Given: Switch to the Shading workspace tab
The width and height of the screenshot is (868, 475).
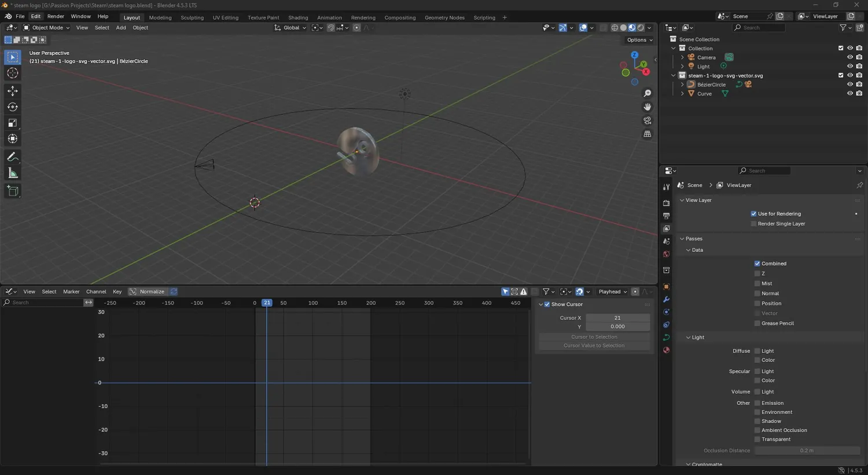Looking at the screenshot, I should point(298,17).
